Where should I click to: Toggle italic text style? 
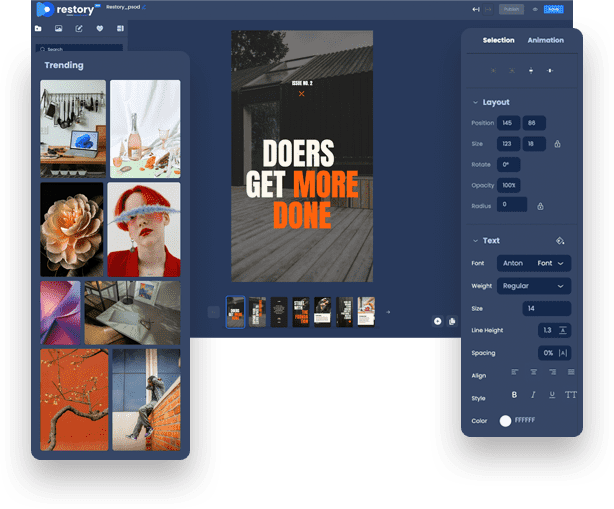pos(533,395)
